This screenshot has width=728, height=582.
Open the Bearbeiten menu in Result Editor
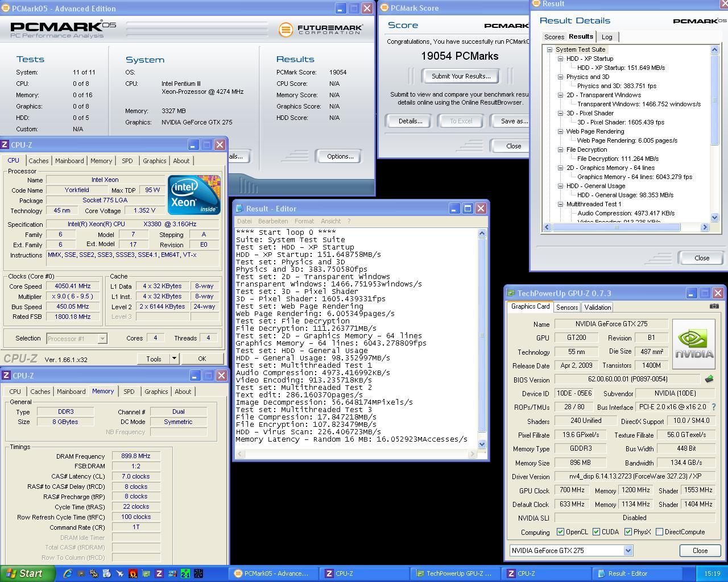273,221
